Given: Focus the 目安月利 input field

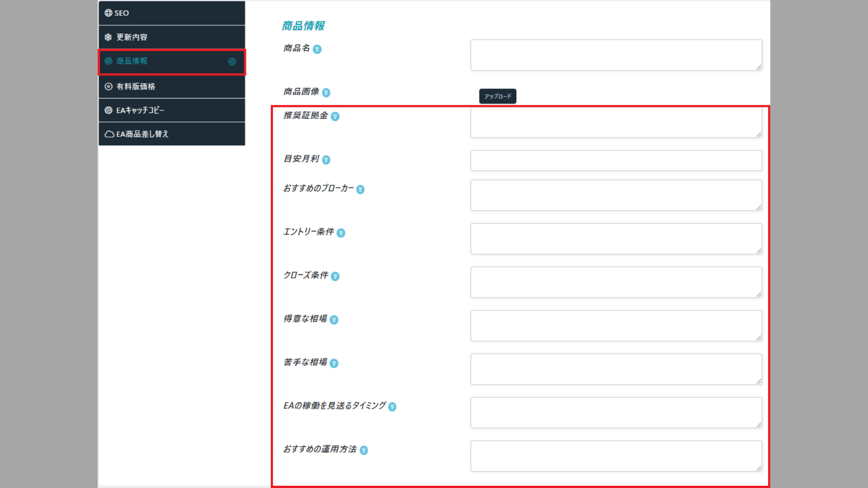Looking at the screenshot, I should tap(616, 160).
